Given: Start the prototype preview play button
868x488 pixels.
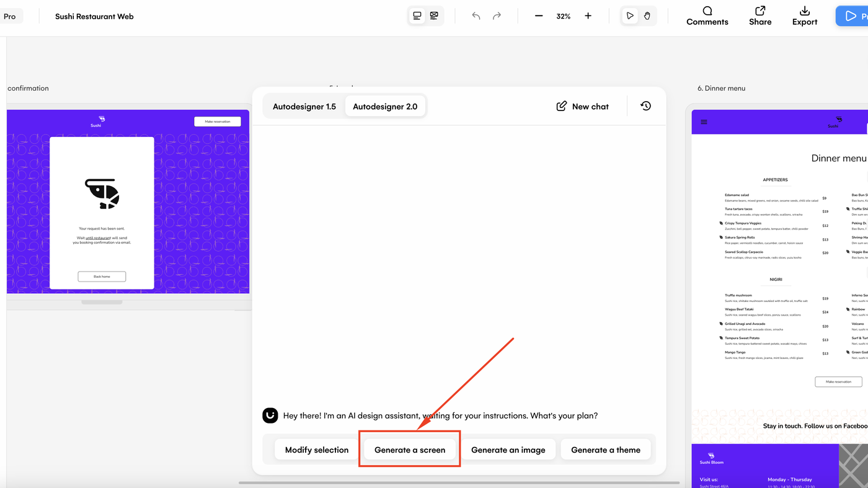Looking at the screenshot, I should click(852, 16).
